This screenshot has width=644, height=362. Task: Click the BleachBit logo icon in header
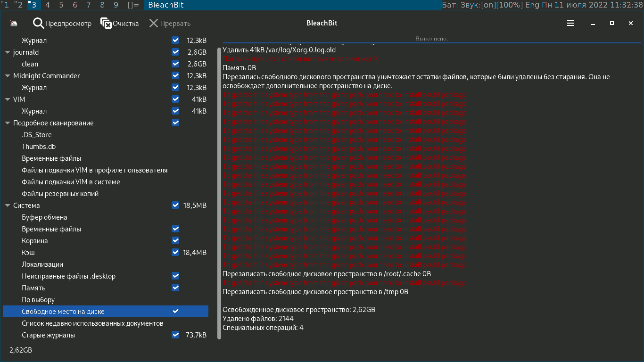click(x=13, y=23)
